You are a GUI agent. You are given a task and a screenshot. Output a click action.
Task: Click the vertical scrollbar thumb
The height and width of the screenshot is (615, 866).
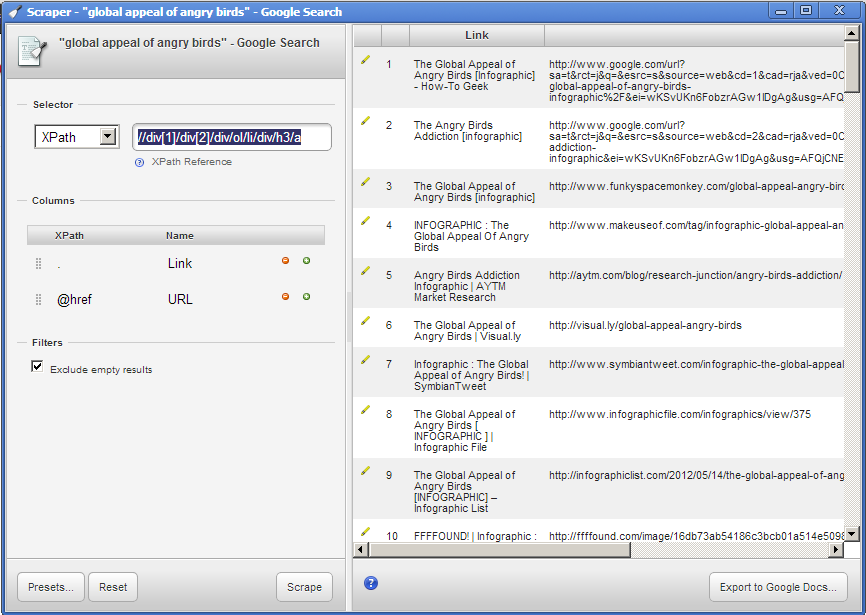pyautogui.click(x=851, y=67)
